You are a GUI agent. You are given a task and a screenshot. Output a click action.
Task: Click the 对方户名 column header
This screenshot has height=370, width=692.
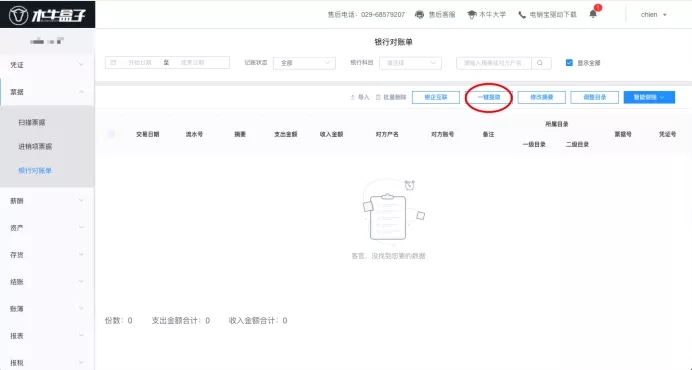pos(387,134)
